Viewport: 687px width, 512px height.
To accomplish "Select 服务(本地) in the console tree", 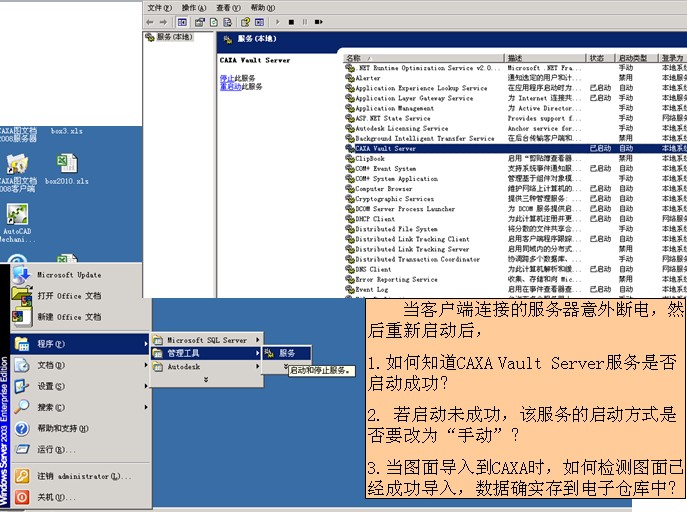I will point(170,37).
